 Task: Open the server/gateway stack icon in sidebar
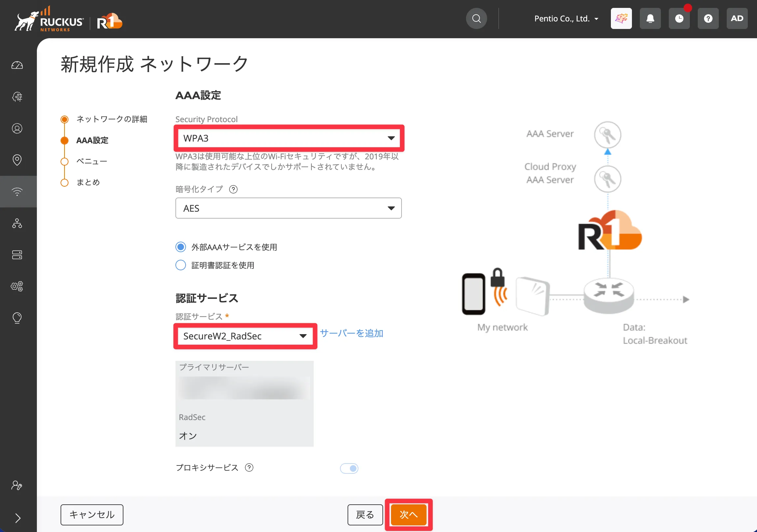coord(17,254)
